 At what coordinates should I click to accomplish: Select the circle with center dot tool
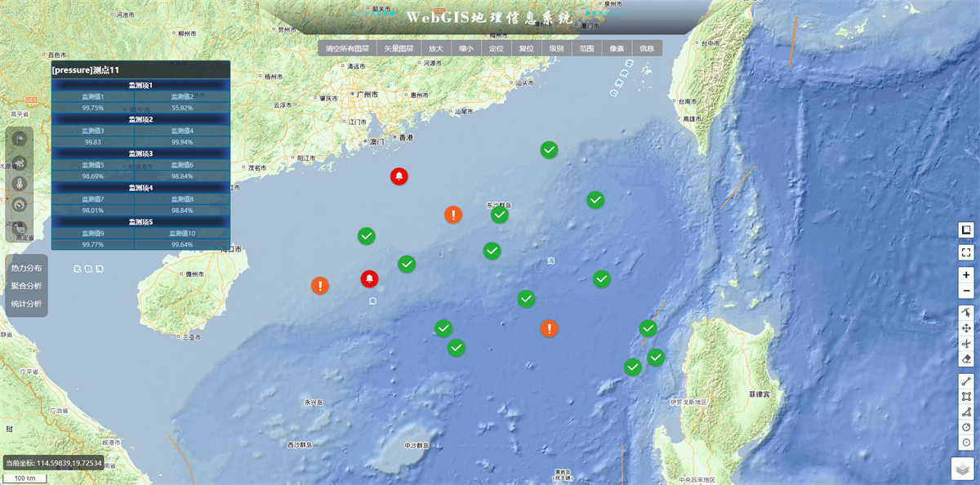point(966,443)
